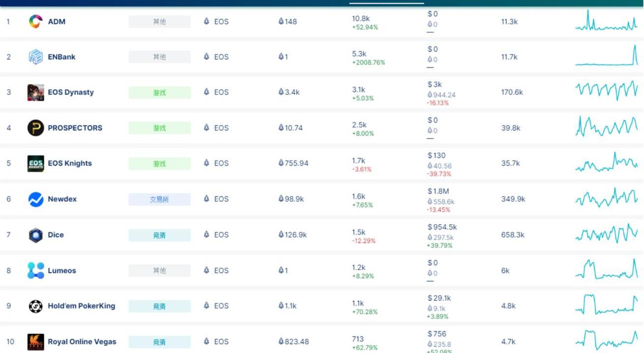Click the EOS balance icon next to 98.9k
The image size is (644, 353).
tap(281, 199)
